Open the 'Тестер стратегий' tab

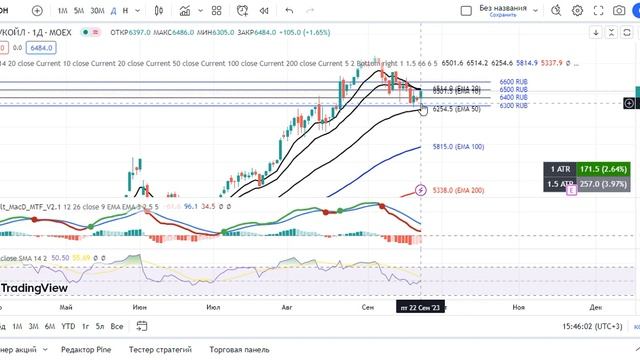coord(160,349)
